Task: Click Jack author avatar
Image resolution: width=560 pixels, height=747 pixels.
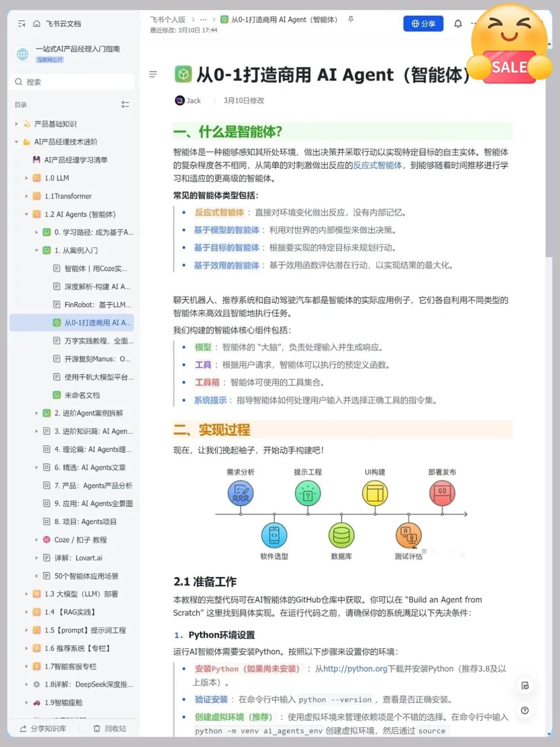Action: (179, 101)
